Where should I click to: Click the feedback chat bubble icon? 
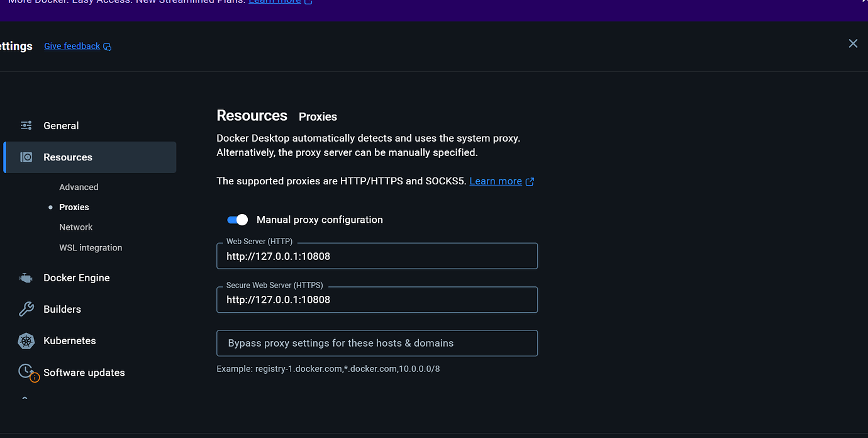[108, 47]
